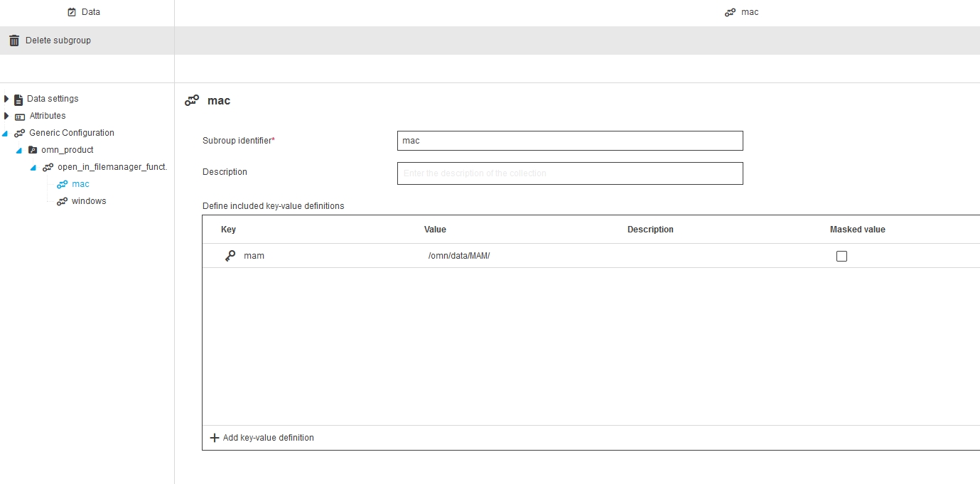Click the Generic Configuration key icon
980x484 pixels.
pos(19,133)
